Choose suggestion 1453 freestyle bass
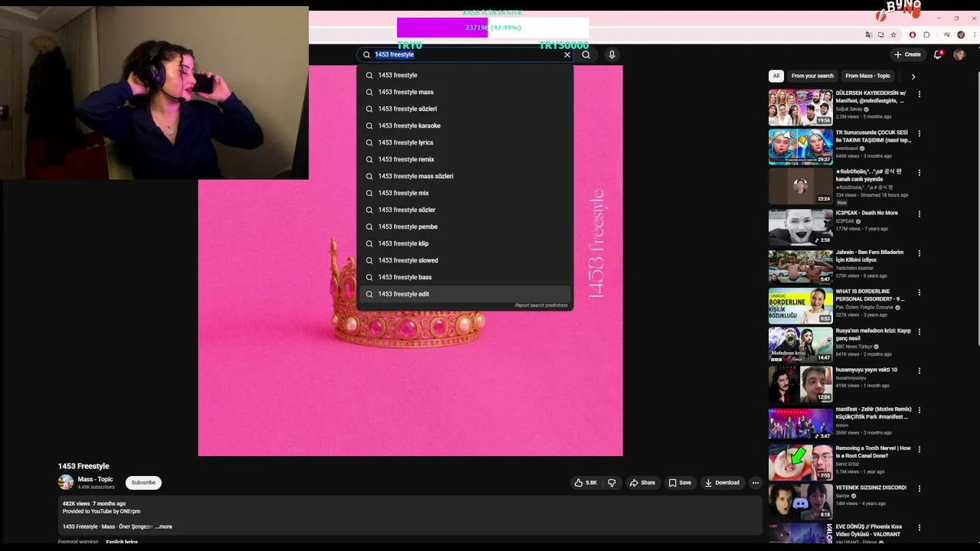Screen dimensions: 980x551 [465, 277]
